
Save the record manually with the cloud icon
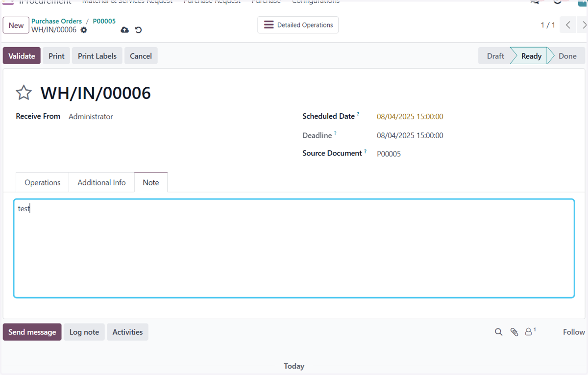click(x=125, y=30)
